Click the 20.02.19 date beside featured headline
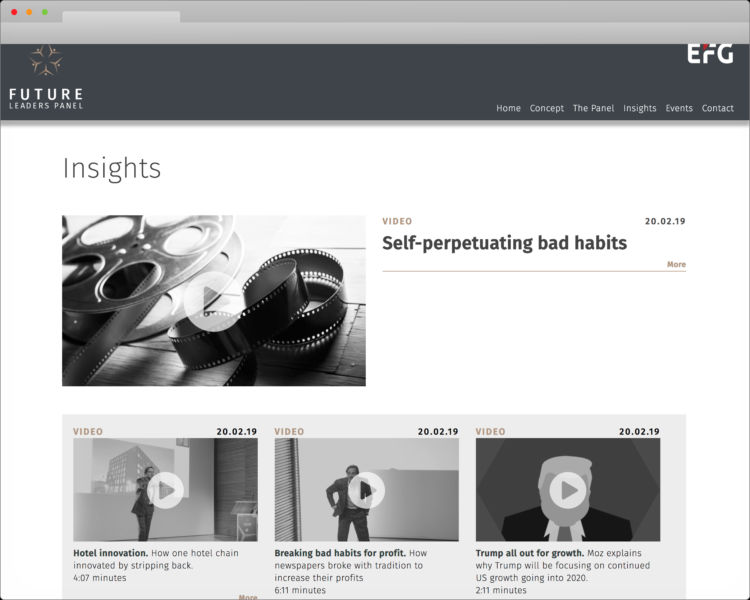This screenshot has height=600, width=750. pos(665,221)
